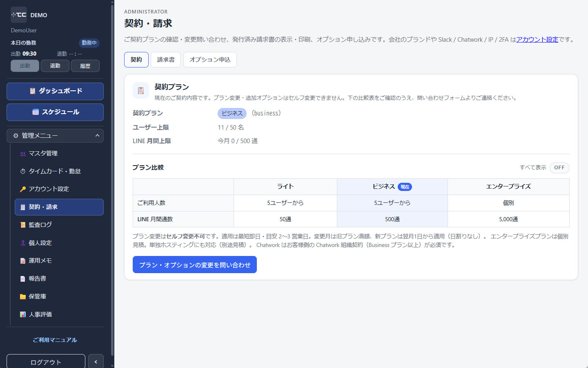588x368 pixels.
Task: Click the 個別 cell under エンタープライズ
Action: 508,203
